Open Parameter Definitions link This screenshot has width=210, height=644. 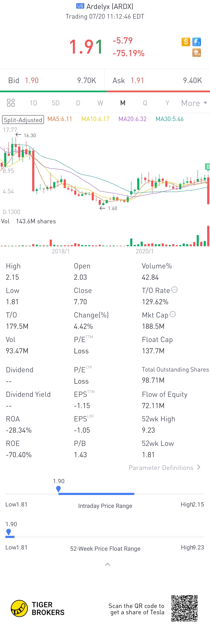[x=164, y=467]
